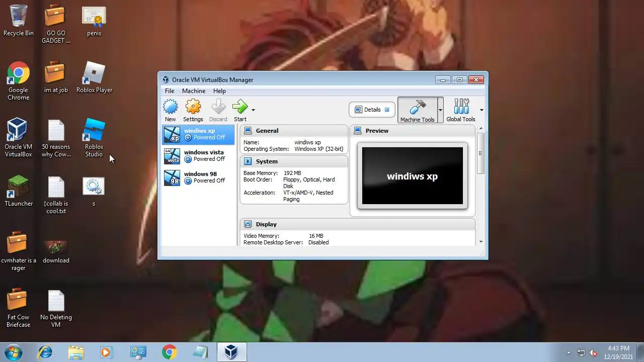Expand the Machine Tools dropdown arrow

tap(440, 110)
